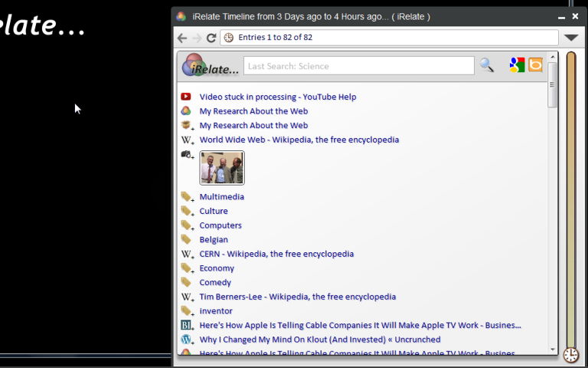This screenshot has height=368, width=588.
Task: Click the scrollbar up arrow
Action: coord(552,57)
